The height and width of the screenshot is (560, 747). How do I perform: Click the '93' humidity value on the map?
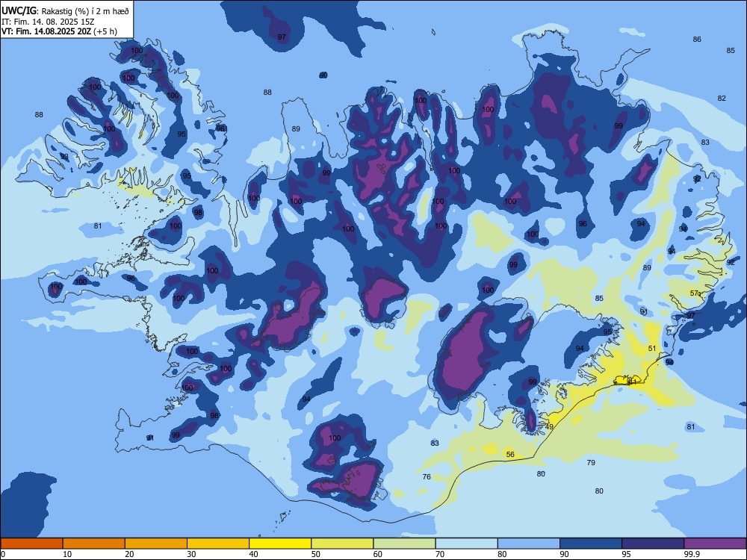[x=64, y=156]
